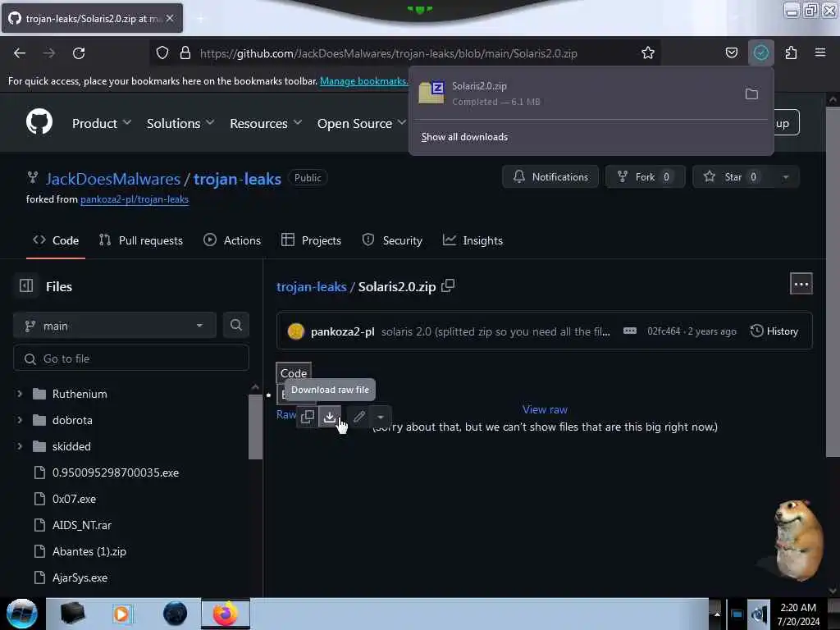Click Show all downloads
This screenshot has height=630, width=840.
point(464,137)
